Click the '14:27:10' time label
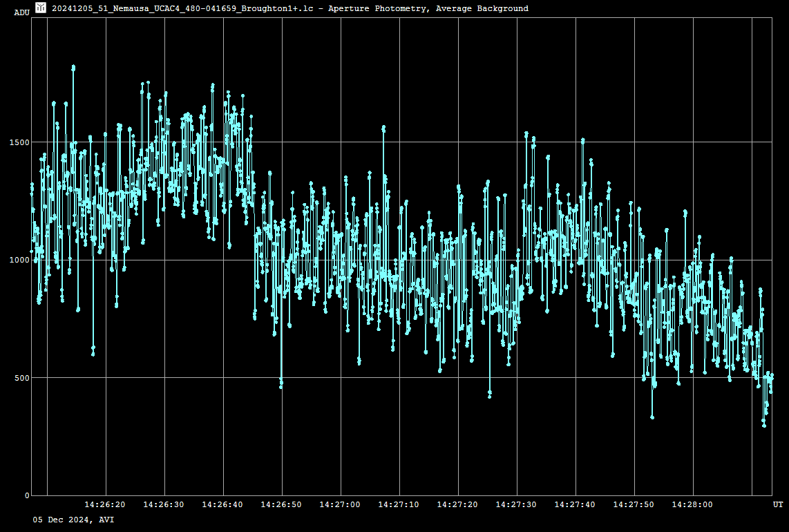789x532 pixels. [x=399, y=504]
